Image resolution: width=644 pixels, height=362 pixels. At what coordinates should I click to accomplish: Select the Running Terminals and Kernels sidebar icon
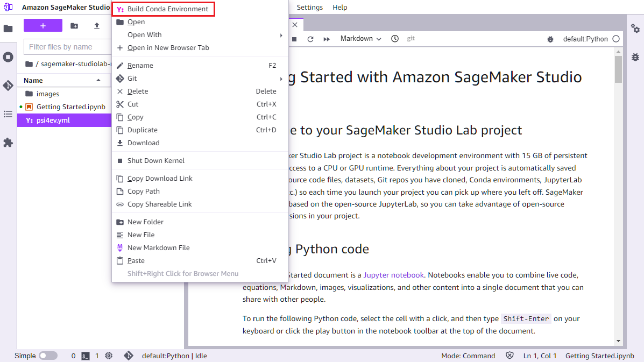pyautogui.click(x=8, y=57)
